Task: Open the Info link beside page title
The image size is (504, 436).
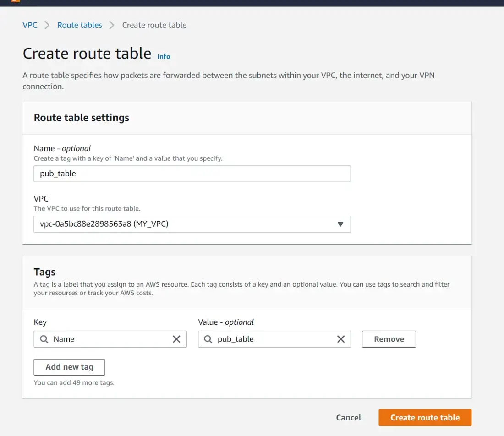Action: [164, 56]
